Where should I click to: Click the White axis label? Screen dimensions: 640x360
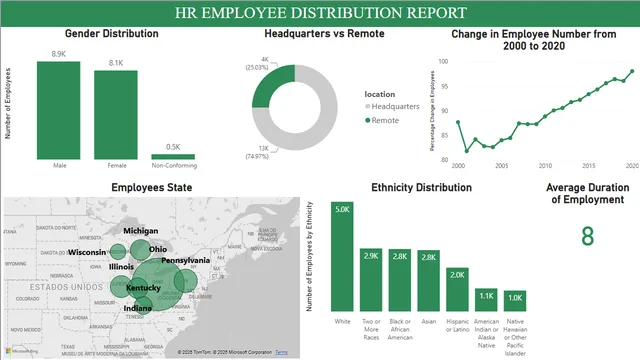click(342, 322)
